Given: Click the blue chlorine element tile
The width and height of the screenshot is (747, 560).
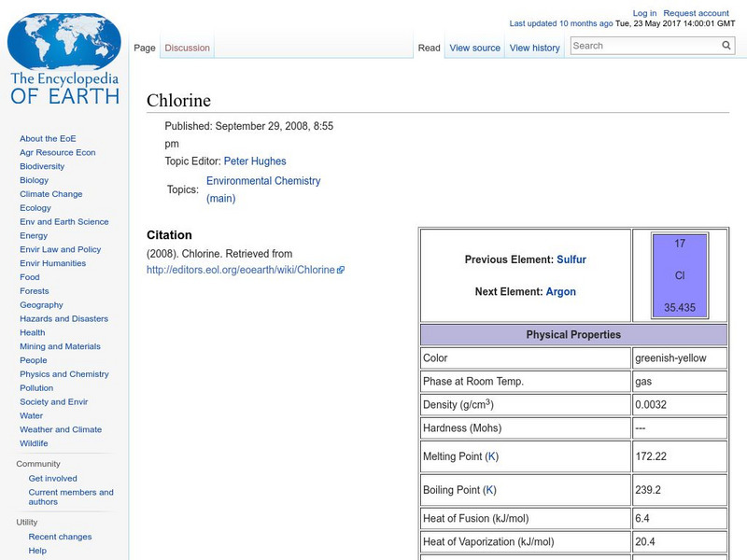Looking at the screenshot, I should coord(680,275).
